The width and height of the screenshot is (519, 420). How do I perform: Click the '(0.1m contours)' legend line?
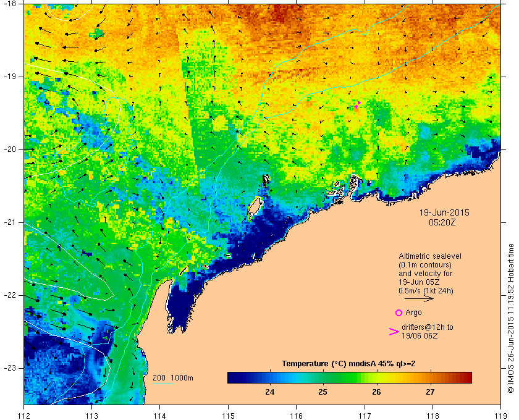[425, 265]
